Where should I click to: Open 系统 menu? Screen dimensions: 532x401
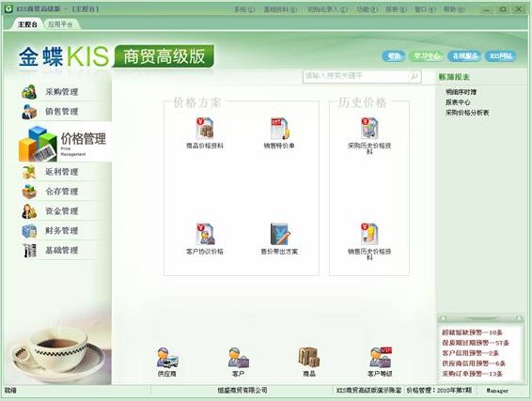pyautogui.click(x=244, y=9)
